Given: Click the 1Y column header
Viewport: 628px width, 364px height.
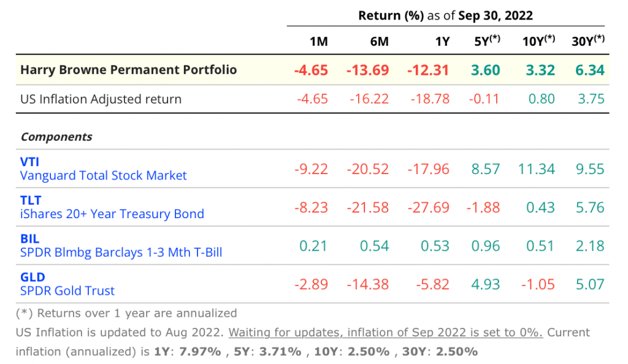Looking at the screenshot, I should coord(442,42).
